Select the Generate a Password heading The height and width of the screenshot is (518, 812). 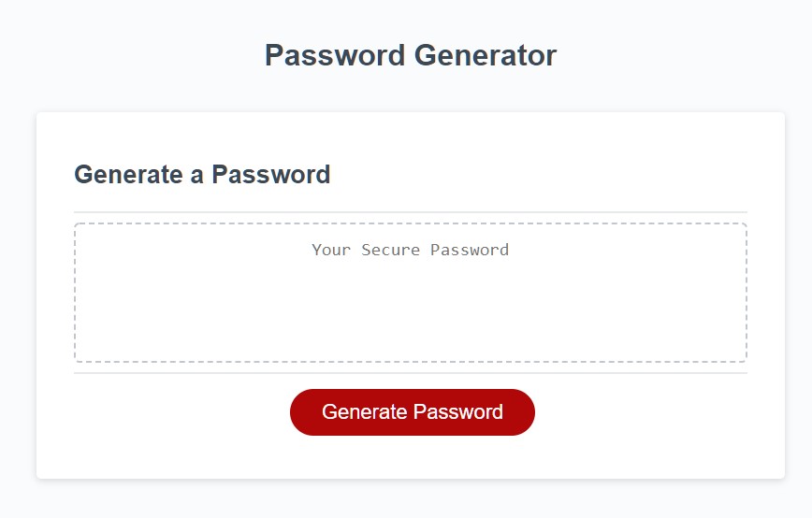point(202,175)
